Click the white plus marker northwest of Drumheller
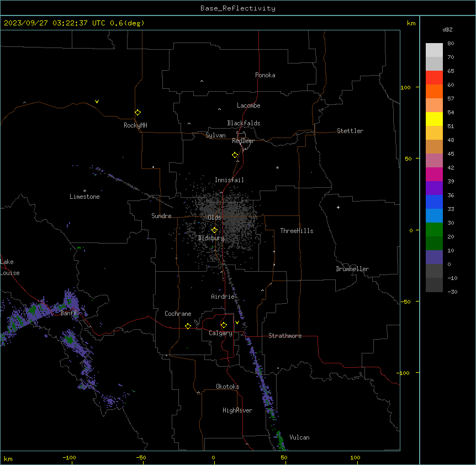 tap(338, 207)
